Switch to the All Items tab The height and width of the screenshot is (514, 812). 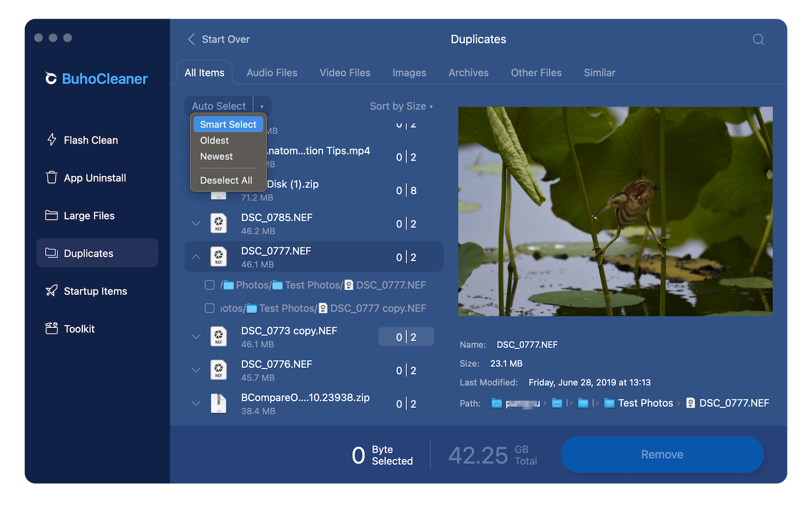point(205,73)
